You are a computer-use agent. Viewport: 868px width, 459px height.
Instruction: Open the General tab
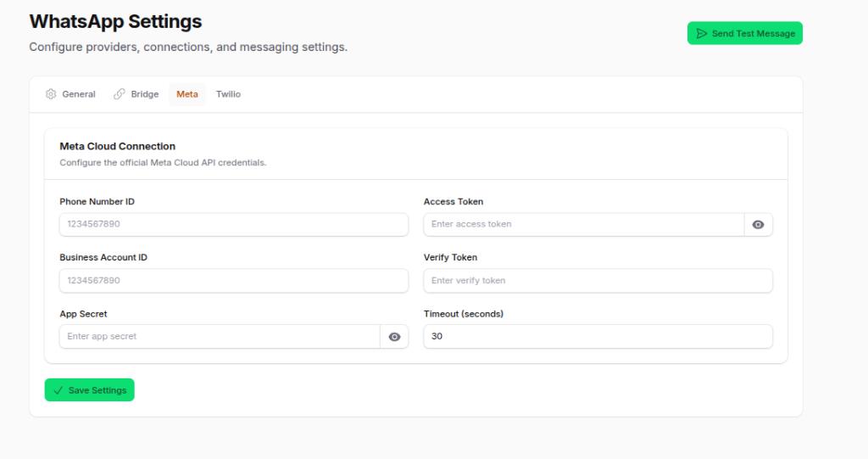click(70, 94)
